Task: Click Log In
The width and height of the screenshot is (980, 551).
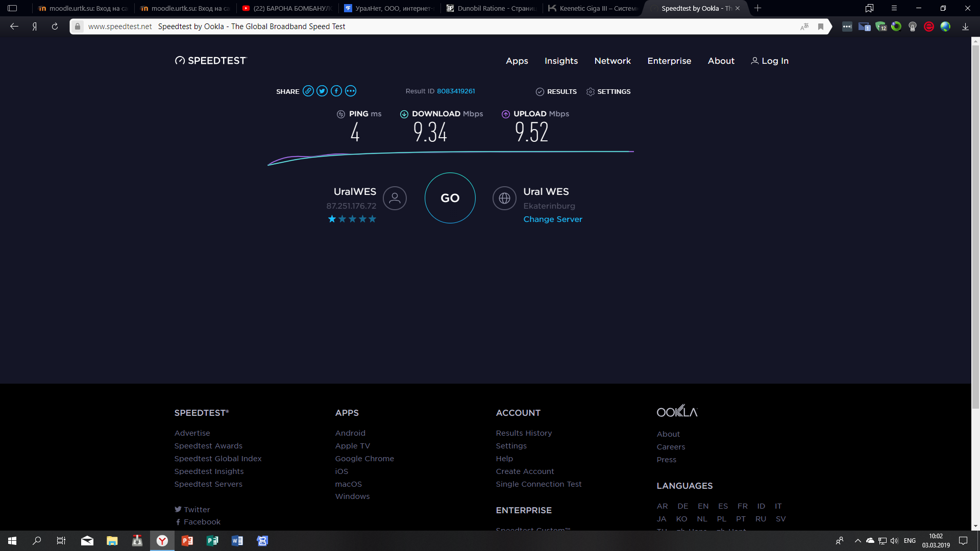Action: (770, 61)
